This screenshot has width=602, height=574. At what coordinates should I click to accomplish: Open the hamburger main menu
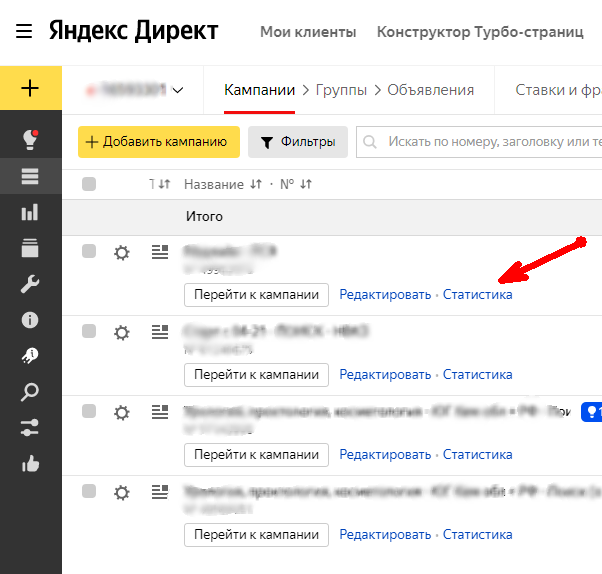click(24, 31)
